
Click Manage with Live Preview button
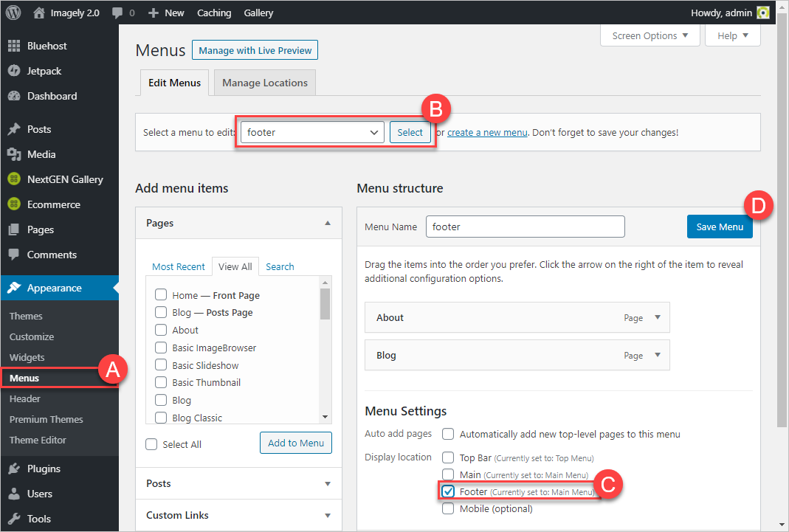[255, 50]
